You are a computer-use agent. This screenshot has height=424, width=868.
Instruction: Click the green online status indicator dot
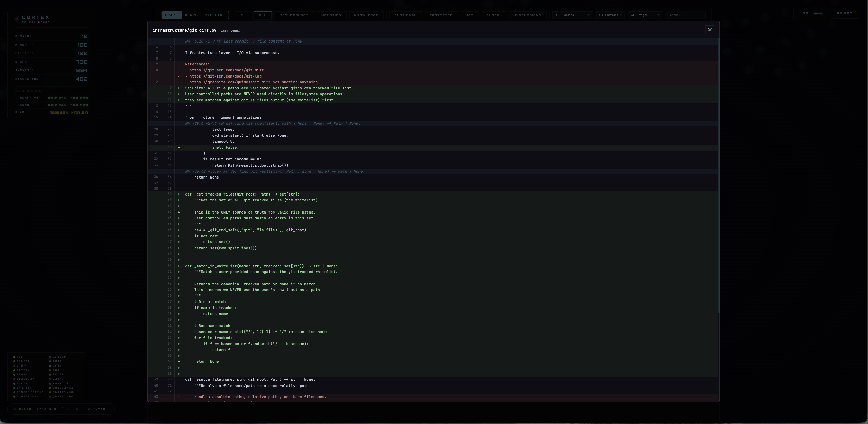pyautogui.click(x=15, y=409)
